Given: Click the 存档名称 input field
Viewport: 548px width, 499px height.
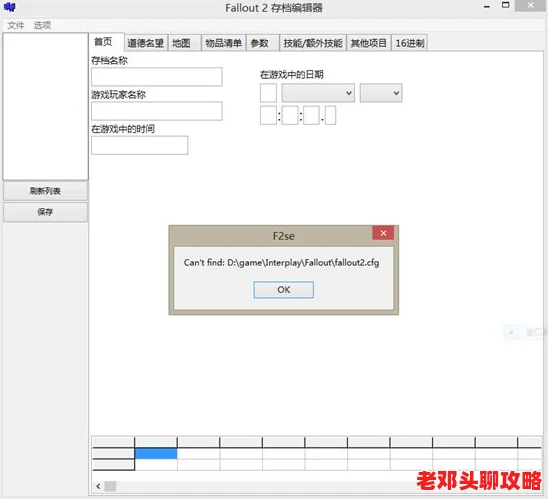Looking at the screenshot, I should pos(157,77).
